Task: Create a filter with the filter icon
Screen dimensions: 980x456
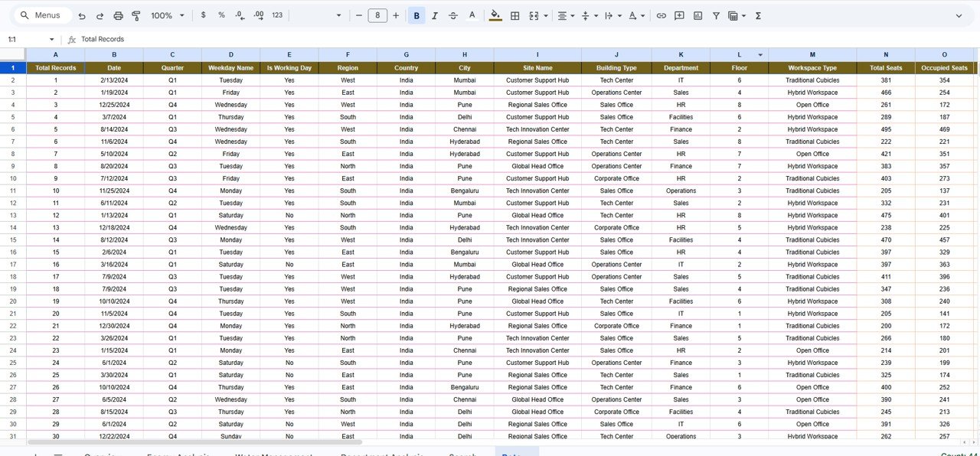Action: click(x=716, y=15)
